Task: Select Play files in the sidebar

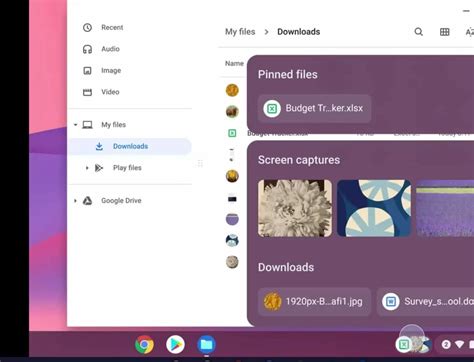Action: point(127,168)
